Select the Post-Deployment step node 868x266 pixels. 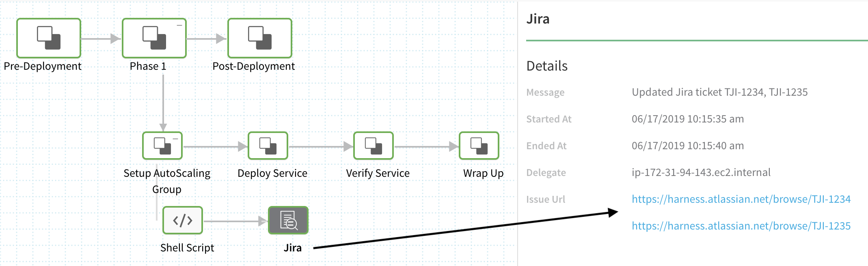click(x=260, y=38)
